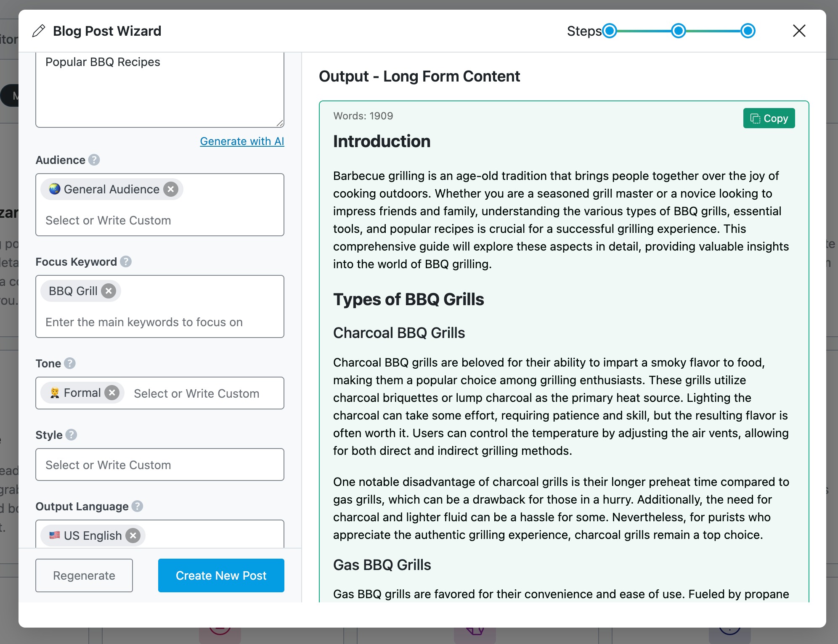This screenshot has height=644, width=838.
Task: Open the Audience select or write field
Action: coord(159,220)
